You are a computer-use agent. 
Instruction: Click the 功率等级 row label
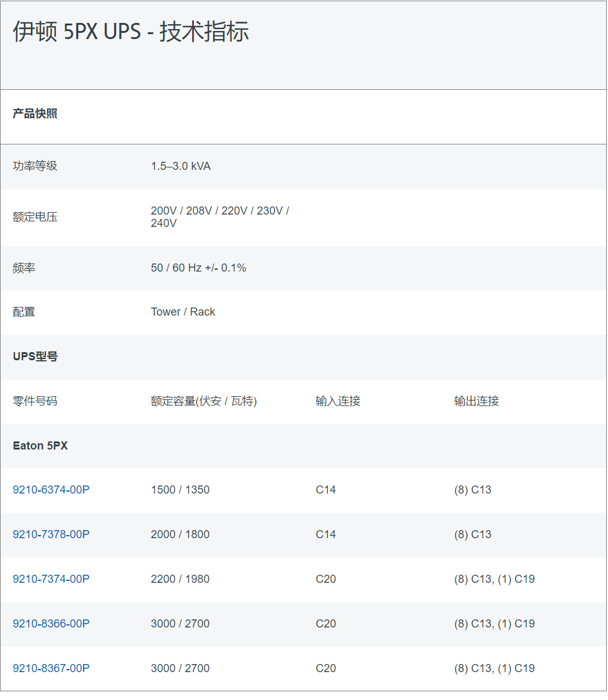[35, 166]
